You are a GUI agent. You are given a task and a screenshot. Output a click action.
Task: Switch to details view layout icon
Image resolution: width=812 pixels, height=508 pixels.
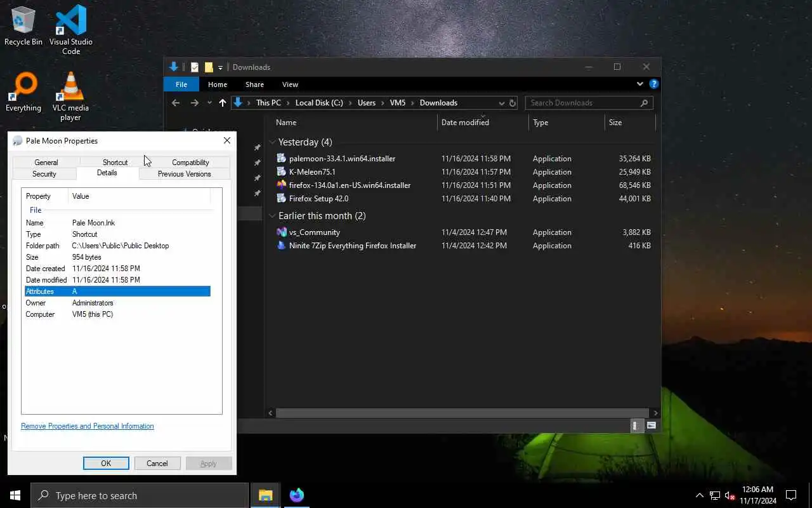tap(636, 425)
